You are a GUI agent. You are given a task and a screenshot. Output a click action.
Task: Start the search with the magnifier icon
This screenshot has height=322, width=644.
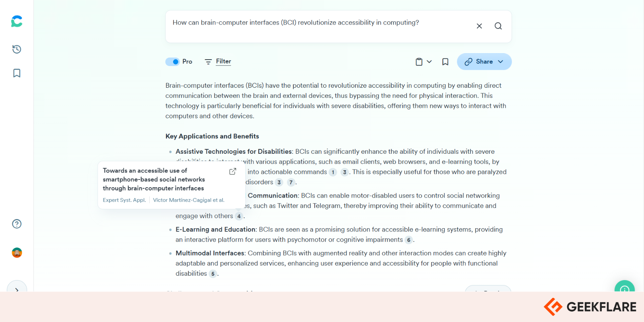(498, 26)
